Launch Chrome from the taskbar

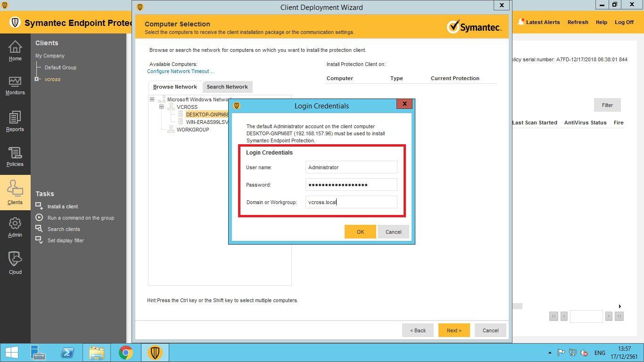pos(125,353)
